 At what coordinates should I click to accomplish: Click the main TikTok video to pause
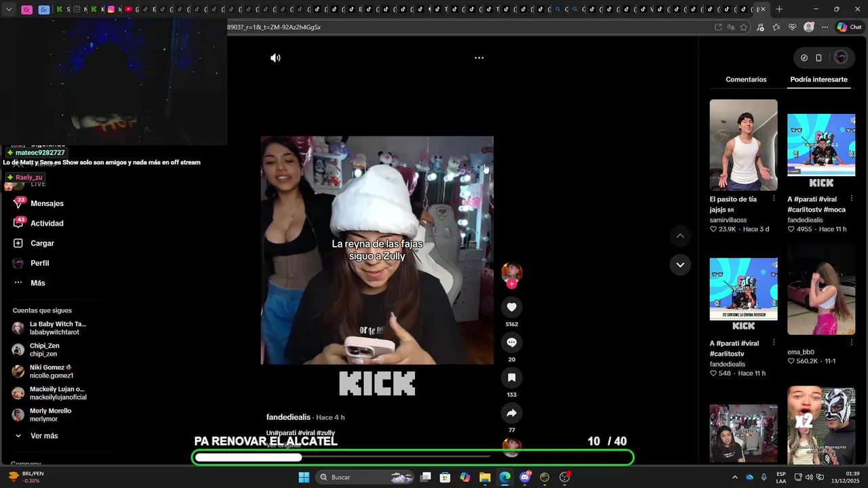(x=377, y=250)
